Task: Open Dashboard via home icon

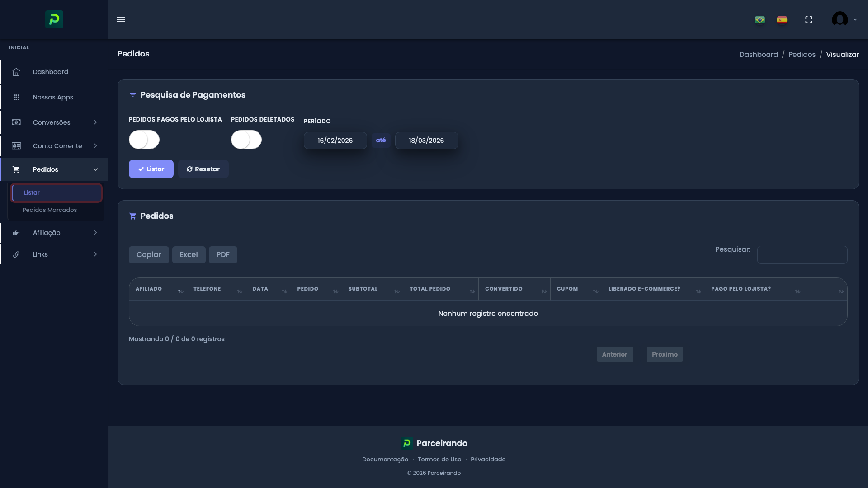Action: pyautogui.click(x=16, y=72)
